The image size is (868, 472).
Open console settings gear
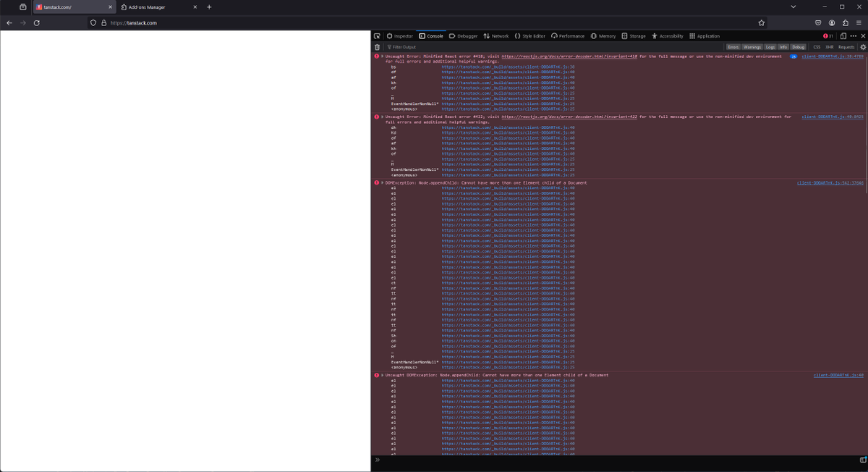coord(862,47)
